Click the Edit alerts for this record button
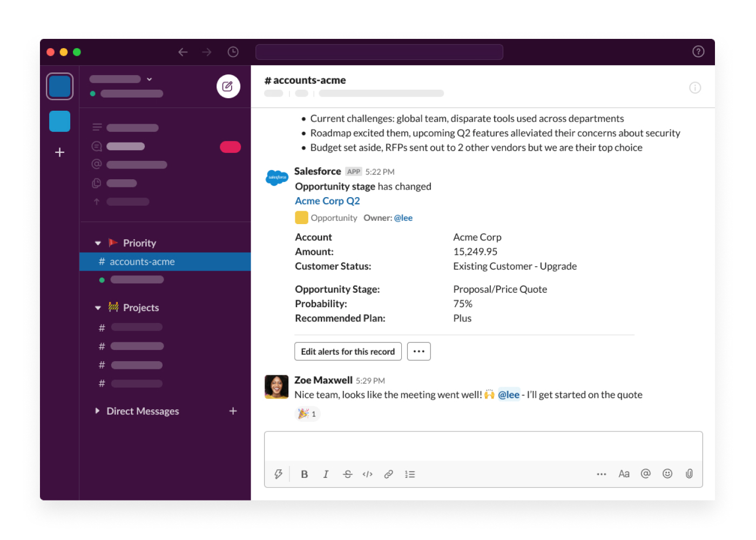 [348, 351]
